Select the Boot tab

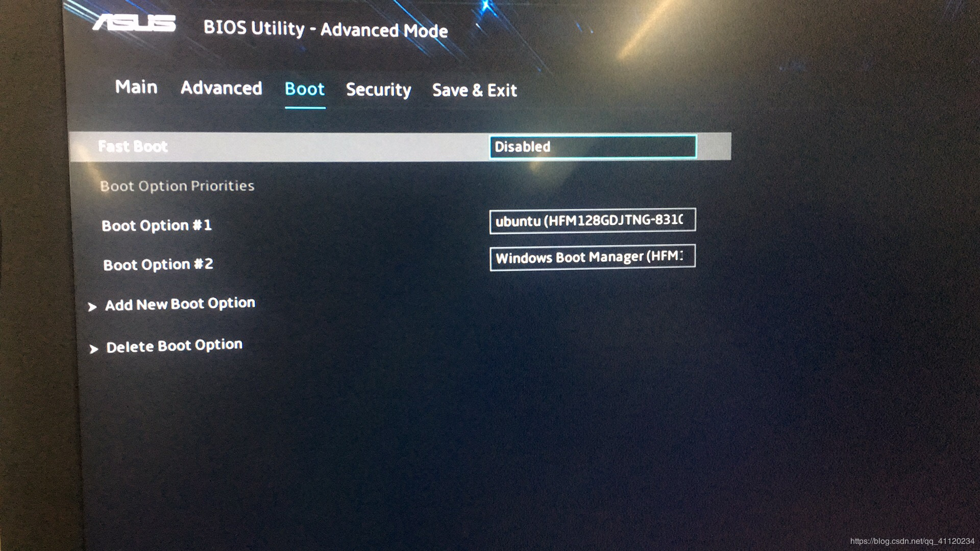305,89
